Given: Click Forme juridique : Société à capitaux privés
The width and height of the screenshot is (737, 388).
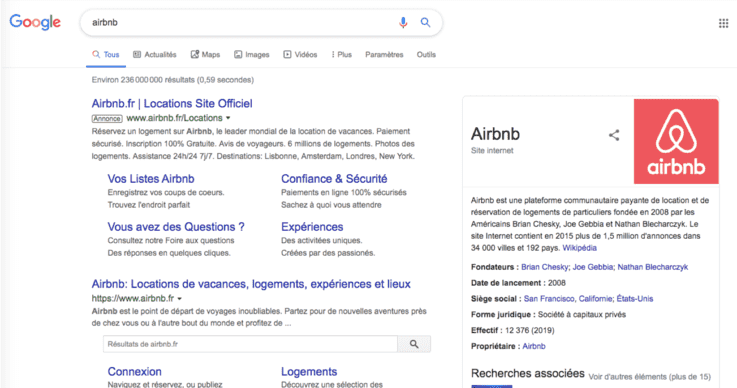Looking at the screenshot, I should 549,315.
